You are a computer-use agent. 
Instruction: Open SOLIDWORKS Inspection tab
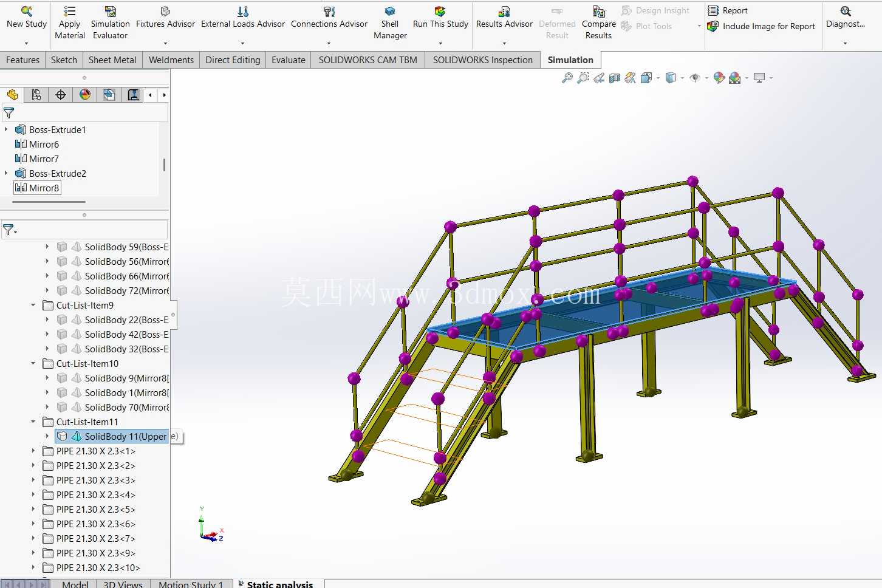click(x=482, y=60)
